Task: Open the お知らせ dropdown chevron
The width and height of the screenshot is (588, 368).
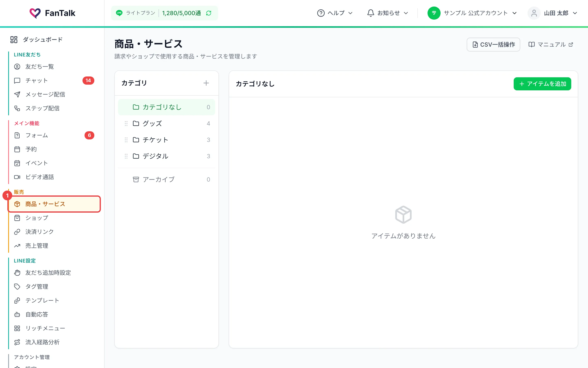Action: (406, 13)
